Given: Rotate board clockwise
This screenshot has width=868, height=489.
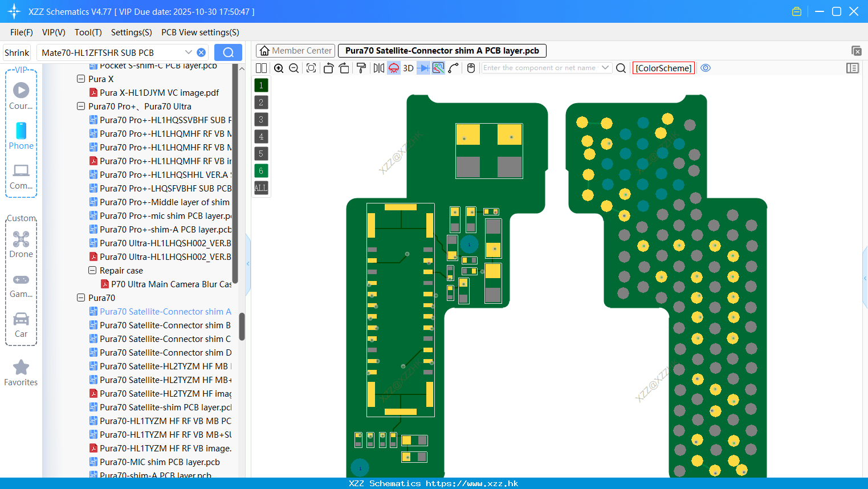Looking at the screenshot, I should 344,68.
